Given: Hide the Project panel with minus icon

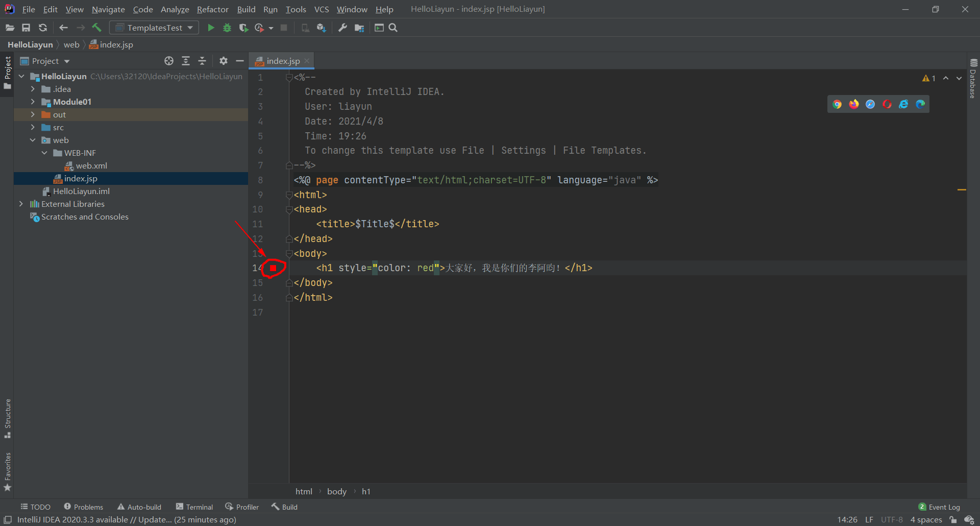Looking at the screenshot, I should (240, 61).
